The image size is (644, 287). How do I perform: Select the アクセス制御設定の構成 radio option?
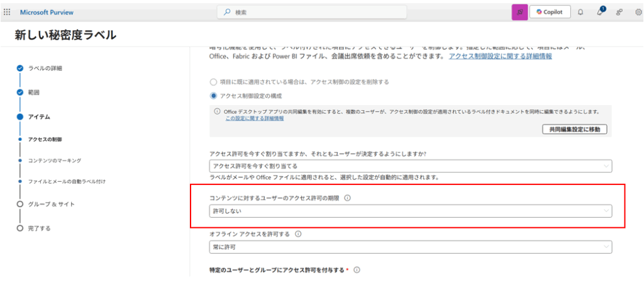(x=214, y=96)
